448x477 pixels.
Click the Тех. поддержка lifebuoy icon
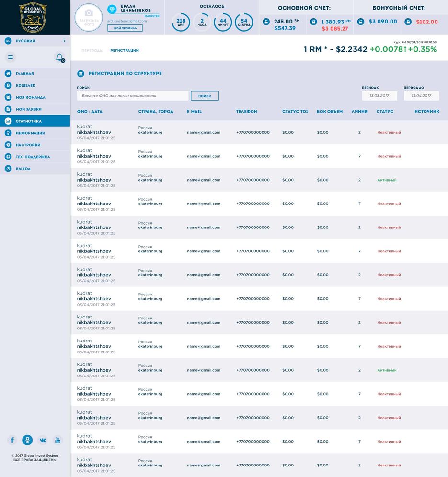click(x=8, y=156)
